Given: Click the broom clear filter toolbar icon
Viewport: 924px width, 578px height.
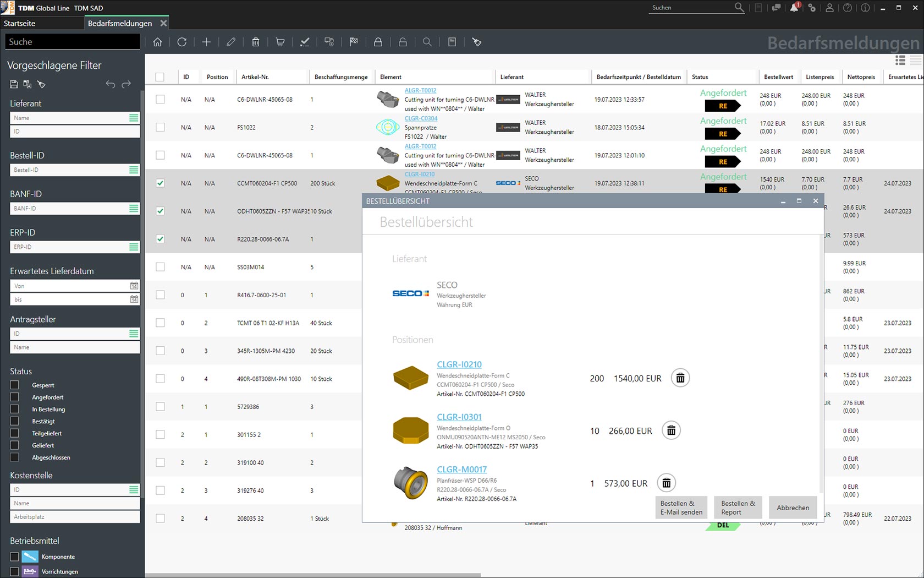Looking at the screenshot, I should [x=476, y=42].
